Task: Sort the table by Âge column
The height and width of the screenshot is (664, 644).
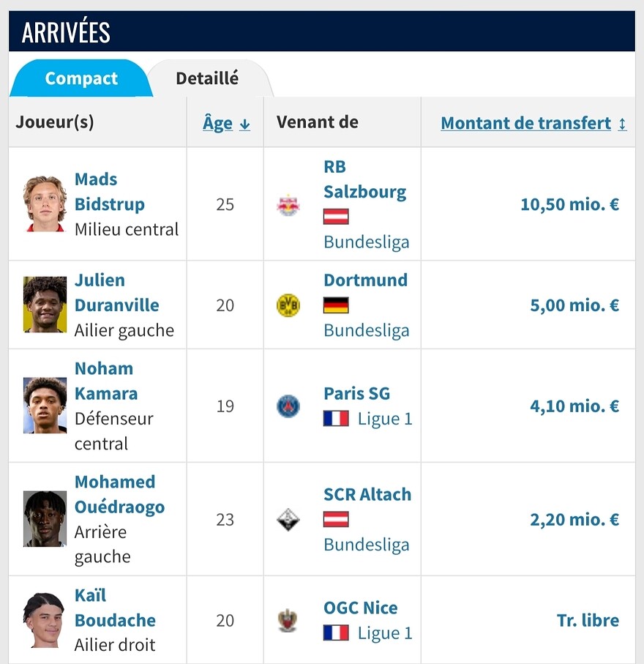Action: coord(227,123)
